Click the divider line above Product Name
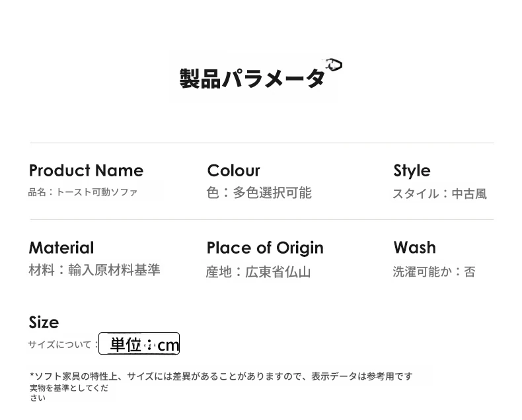The width and height of the screenshot is (522, 420). pyautogui.click(x=262, y=143)
